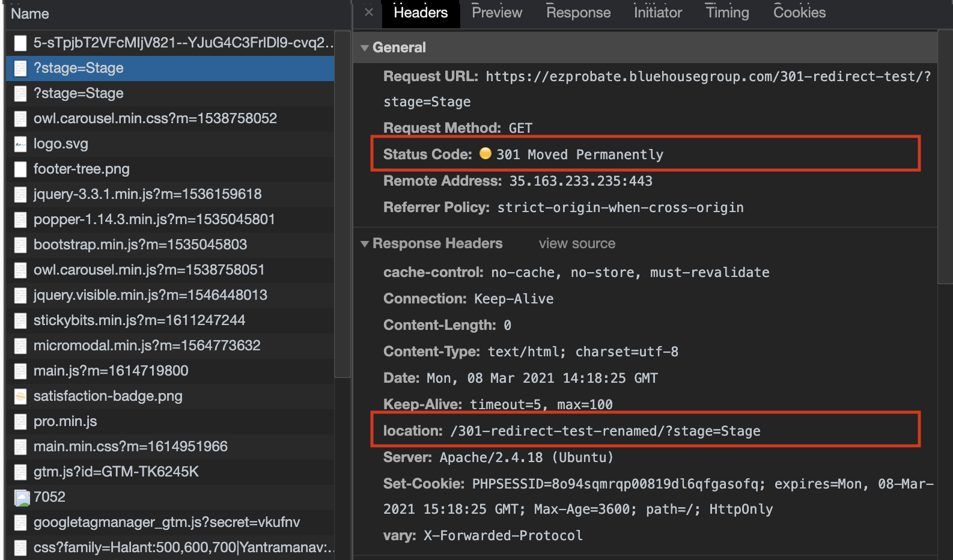The width and height of the screenshot is (953, 560).
Task: Click the Set-Cookie PHPSESSID value
Action: pos(659,496)
